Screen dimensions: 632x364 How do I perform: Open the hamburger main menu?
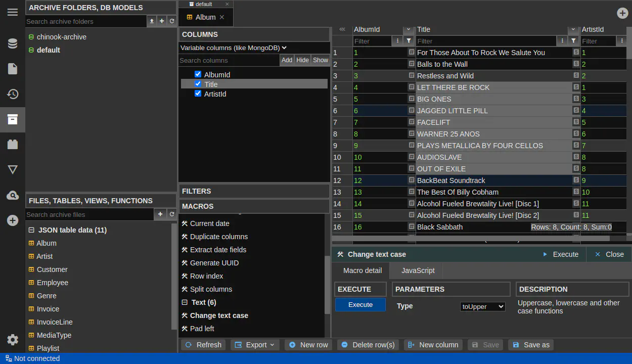pyautogui.click(x=13, y=12)
